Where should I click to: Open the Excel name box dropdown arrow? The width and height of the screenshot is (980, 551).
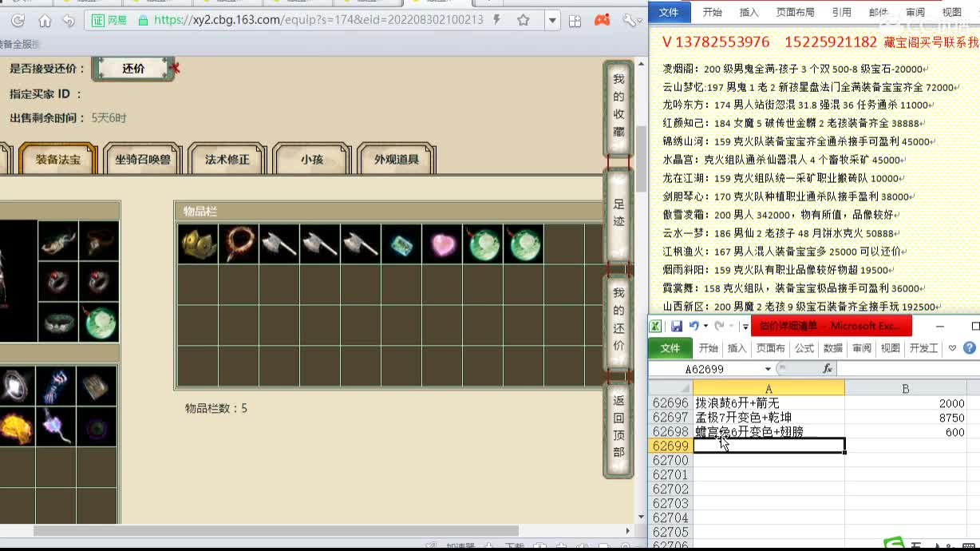pos(768,369)
